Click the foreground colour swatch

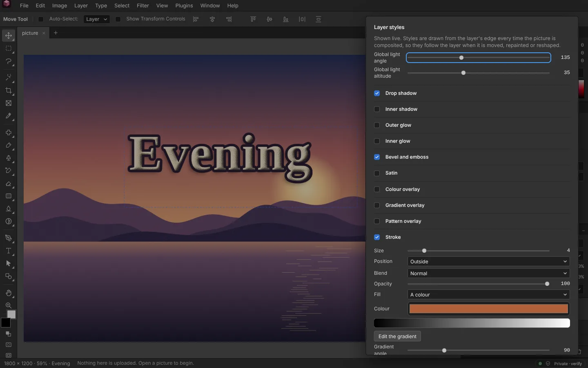pyautogui.click(x=6, y=323)
